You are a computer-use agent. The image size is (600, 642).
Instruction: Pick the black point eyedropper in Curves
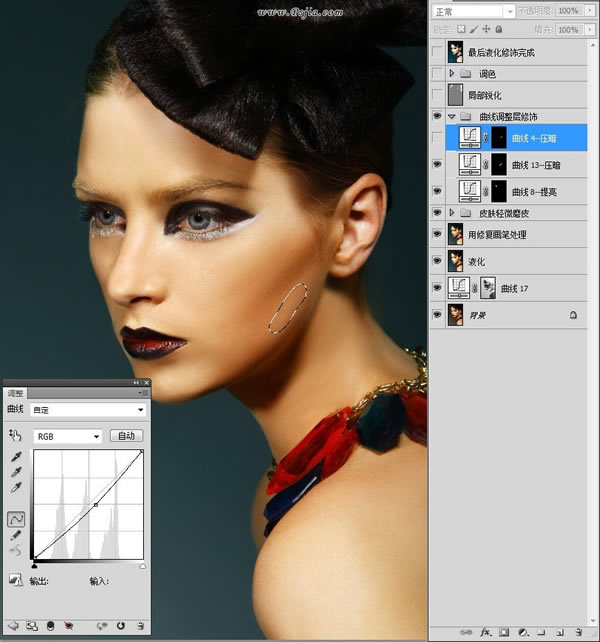click(16, 457)
